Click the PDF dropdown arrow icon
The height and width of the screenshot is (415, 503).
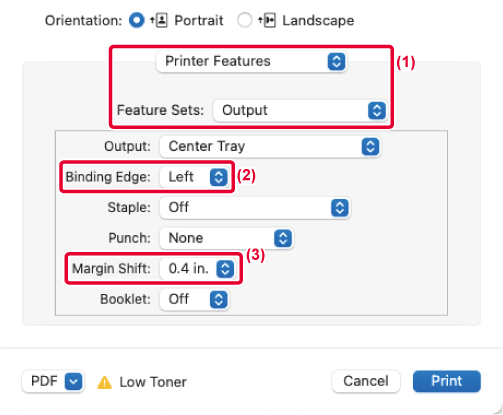click(74, 381)
